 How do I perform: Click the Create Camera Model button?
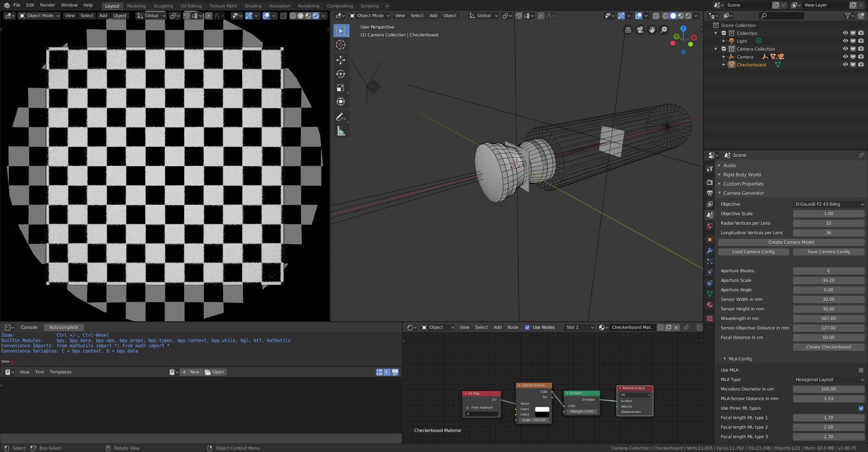(x=791, y=242)
